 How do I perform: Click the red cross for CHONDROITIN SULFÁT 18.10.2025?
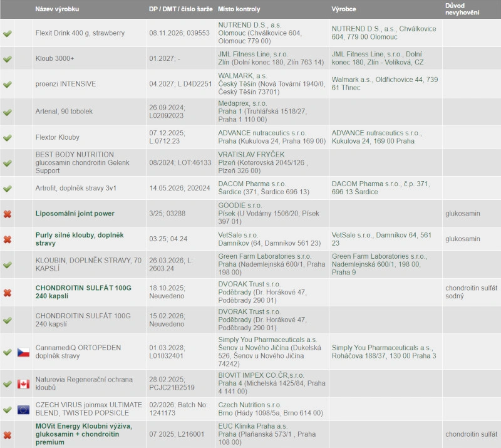tap(8, 293)
